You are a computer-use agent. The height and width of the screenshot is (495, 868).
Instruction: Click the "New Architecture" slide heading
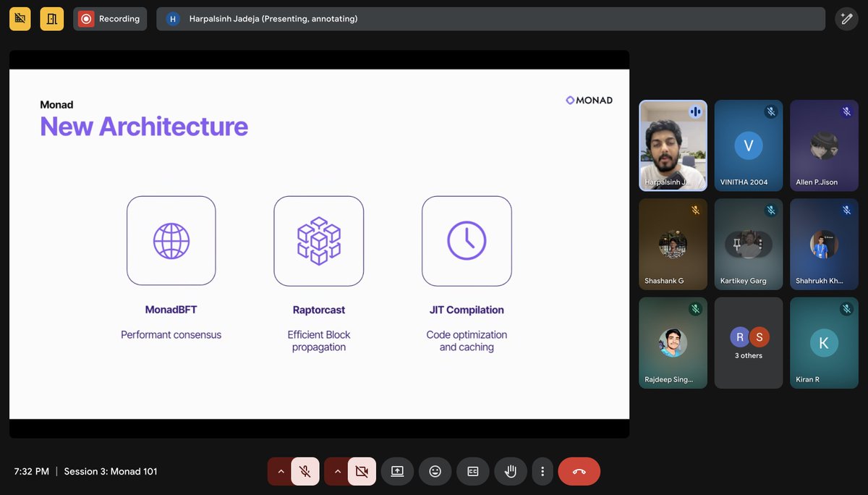(144, 127)
